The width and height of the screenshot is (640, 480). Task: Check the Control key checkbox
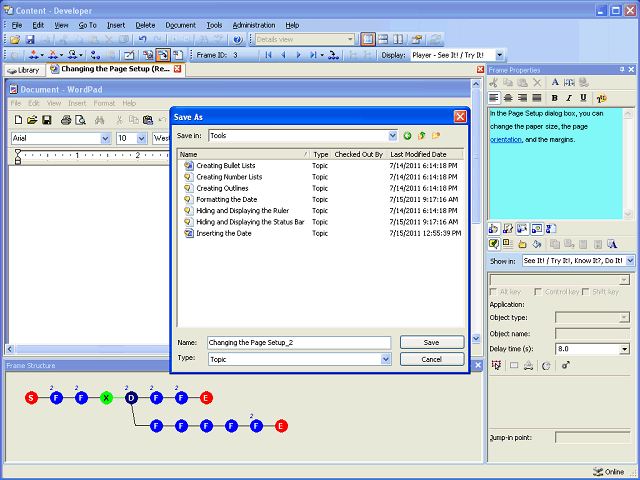pos(538,292)
